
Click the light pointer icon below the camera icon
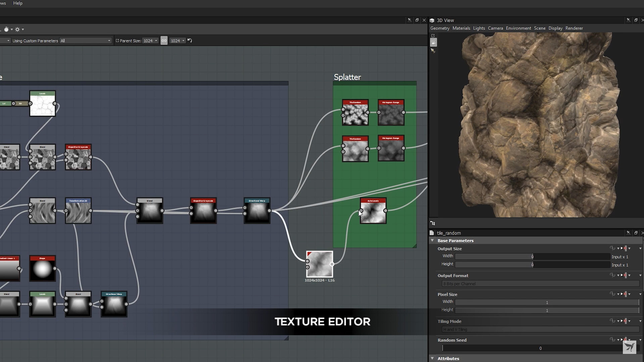[433, 51]
